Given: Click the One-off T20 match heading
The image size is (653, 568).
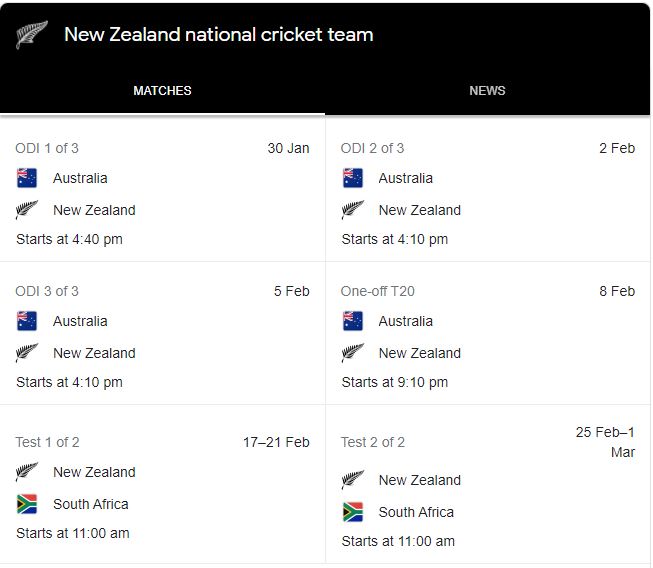Looking at the screenshot, I should [377, 291].
